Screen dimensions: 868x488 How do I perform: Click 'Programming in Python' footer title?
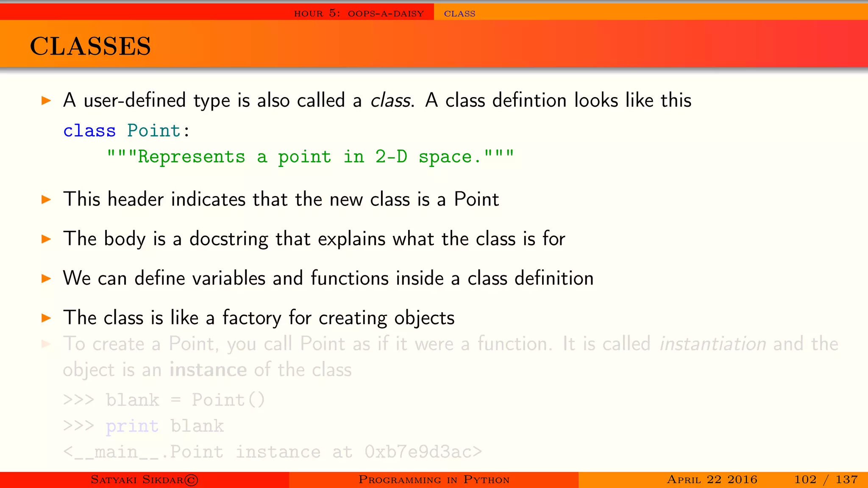pyautogui.click(x=434, y=480)
